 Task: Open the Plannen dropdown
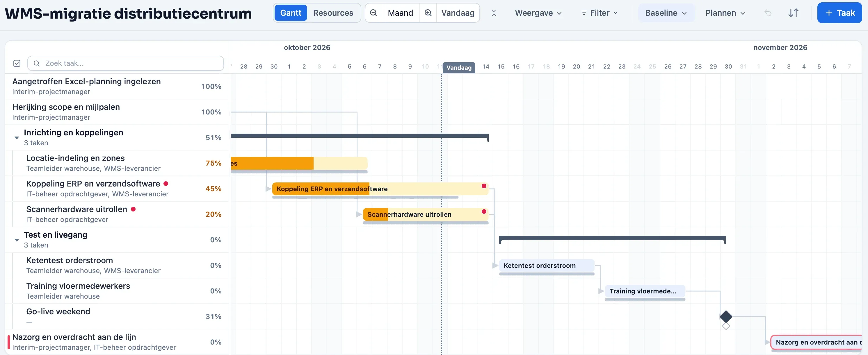tap(725, 13)
